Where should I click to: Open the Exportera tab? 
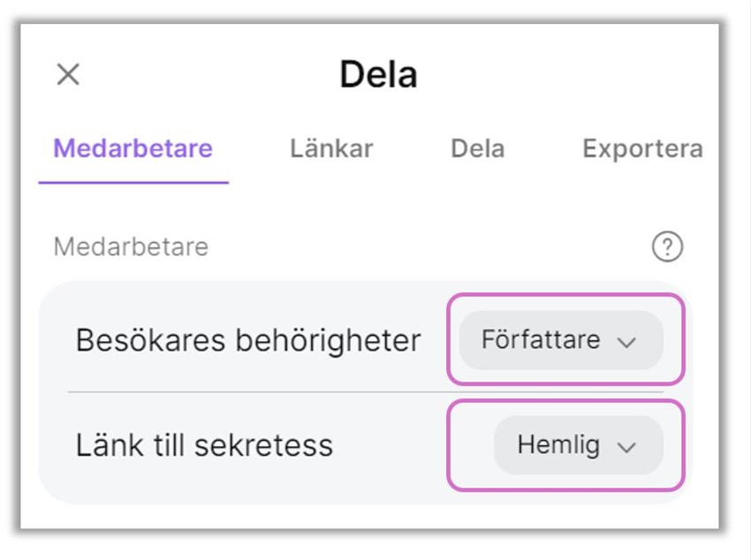(x=642, y=149)
